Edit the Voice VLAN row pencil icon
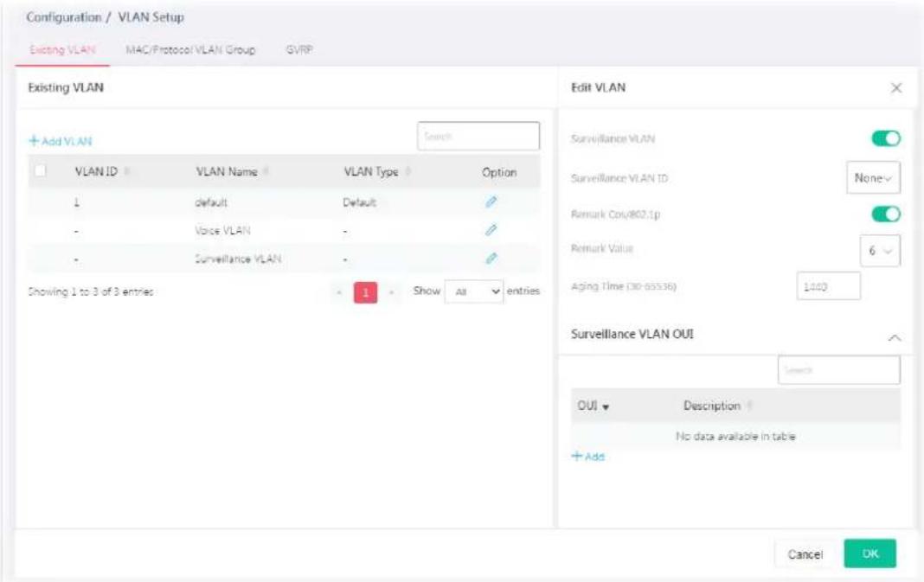Viewport: 924px width, 582px height. (x=491, y=230)
